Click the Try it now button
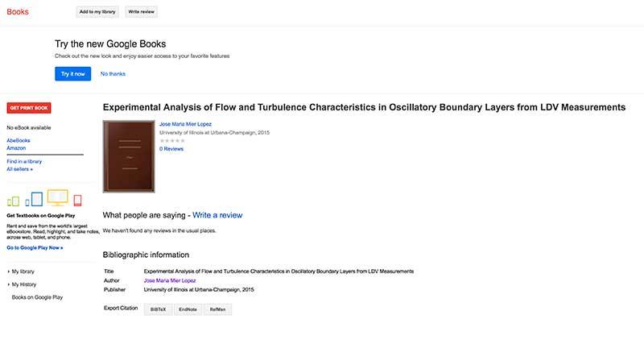Viewport: 644px width, 340px height. tap(73, 74)
